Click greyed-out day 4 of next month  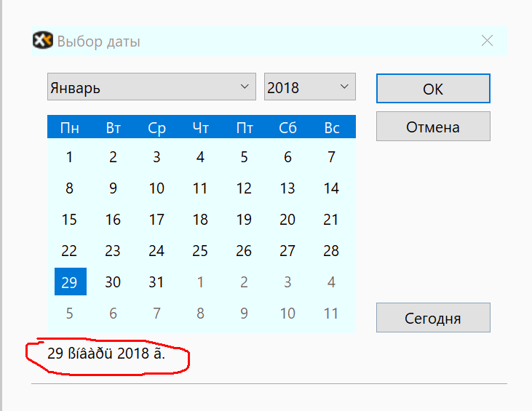pyautogui.click(x=331, y=282)
